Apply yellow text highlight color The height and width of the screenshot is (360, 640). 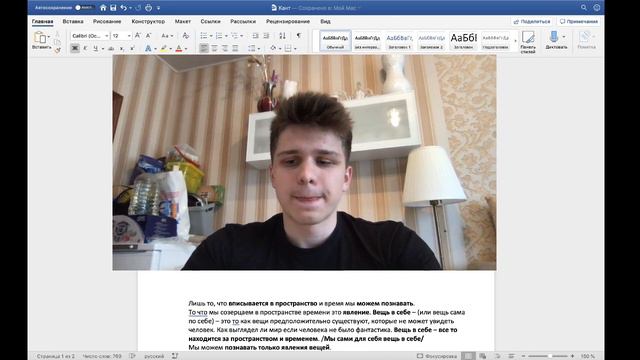pyautogui.click(x=164, y=48)
